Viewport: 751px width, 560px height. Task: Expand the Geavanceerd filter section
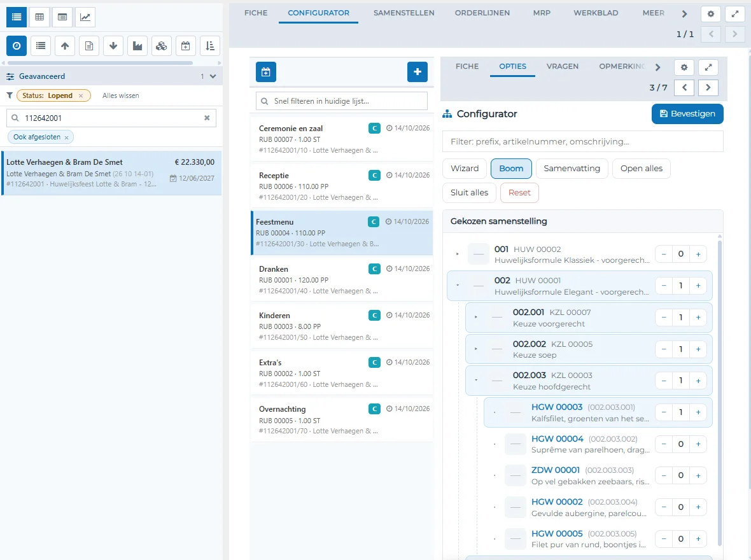pos(213,76)
